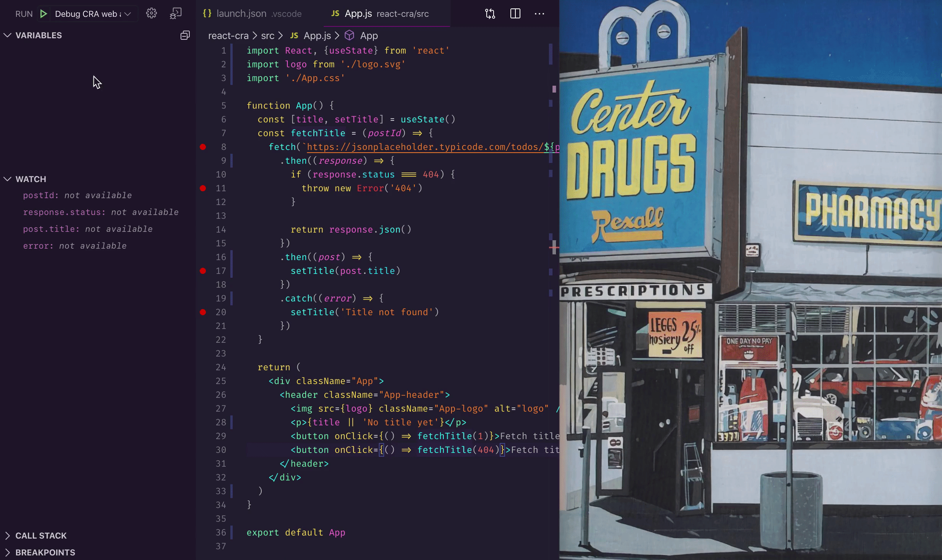Collapse the WATCH section
942x560 pixels.
point(31,179)
